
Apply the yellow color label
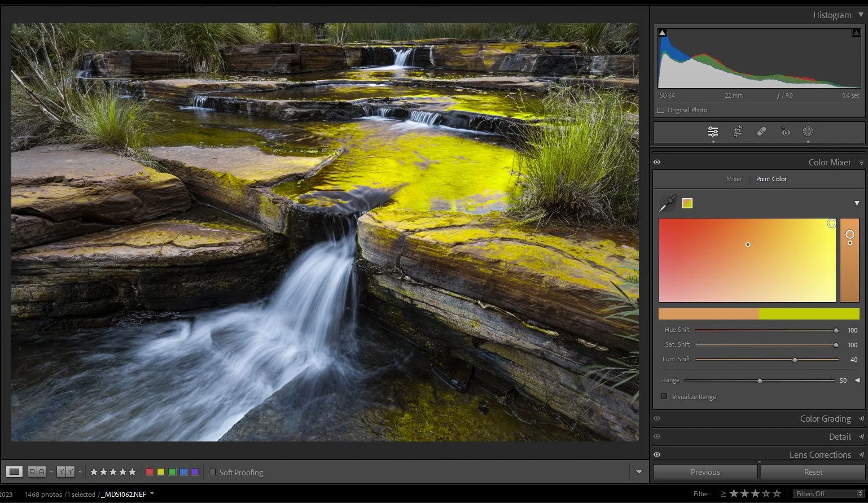coord(160,471)
